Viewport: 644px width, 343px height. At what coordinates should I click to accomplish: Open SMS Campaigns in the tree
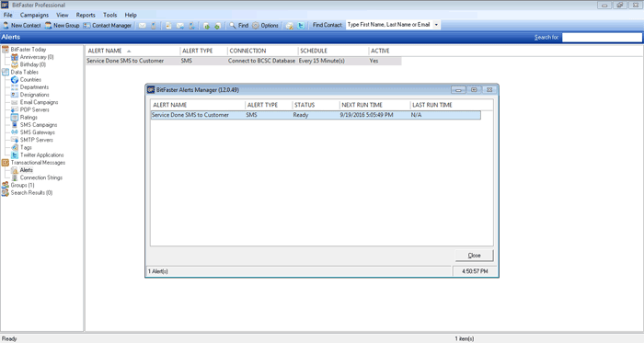pos(34,125)
